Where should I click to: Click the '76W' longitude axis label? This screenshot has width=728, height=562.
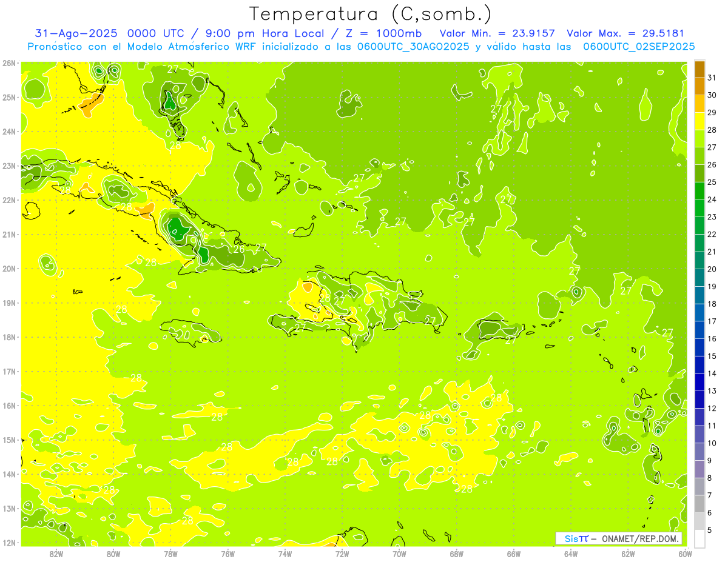(227, 554)
